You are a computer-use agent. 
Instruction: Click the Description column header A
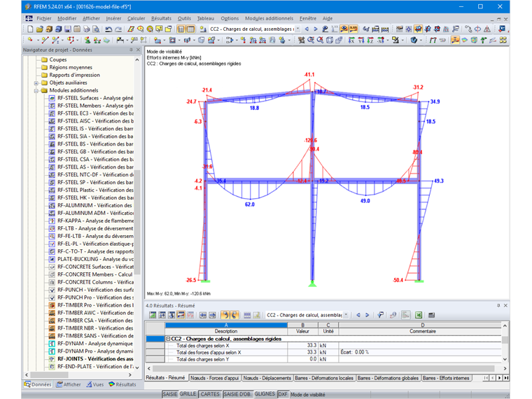point(226,325)
